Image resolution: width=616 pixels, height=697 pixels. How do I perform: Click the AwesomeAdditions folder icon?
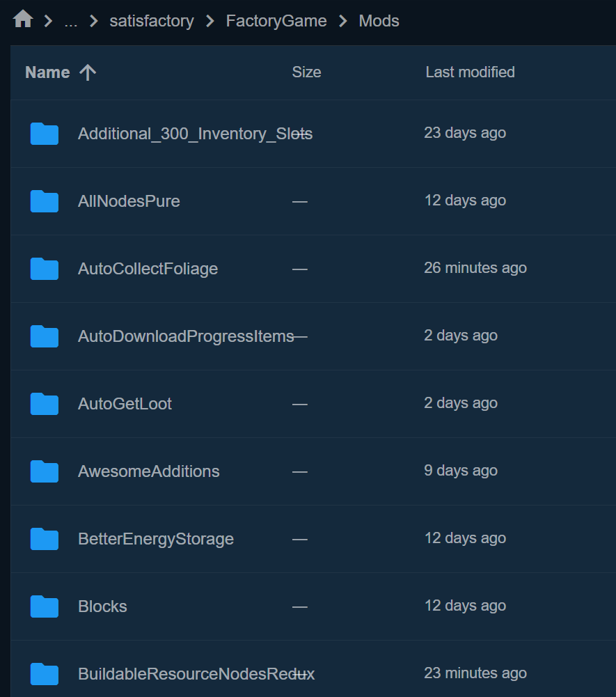(45, 471)
